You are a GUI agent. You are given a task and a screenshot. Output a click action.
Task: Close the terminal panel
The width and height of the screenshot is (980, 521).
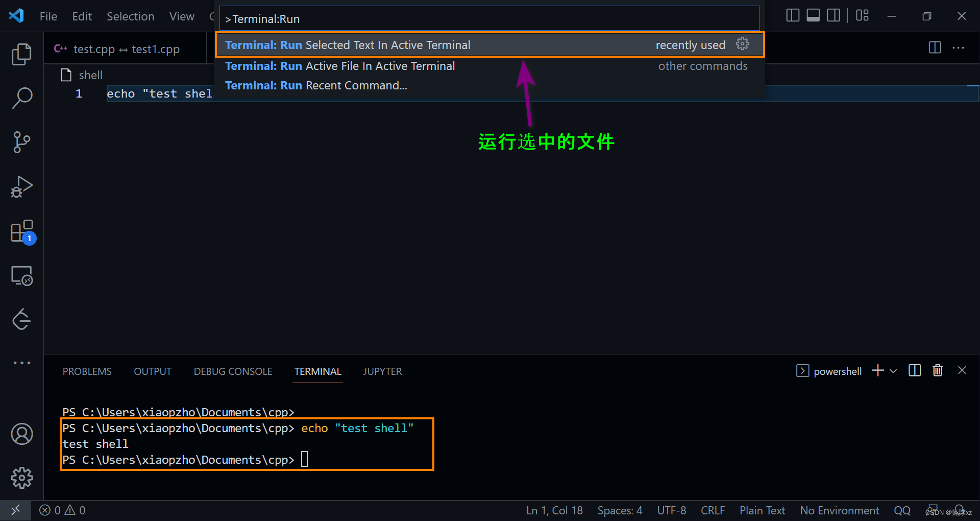tap(962, 370)
